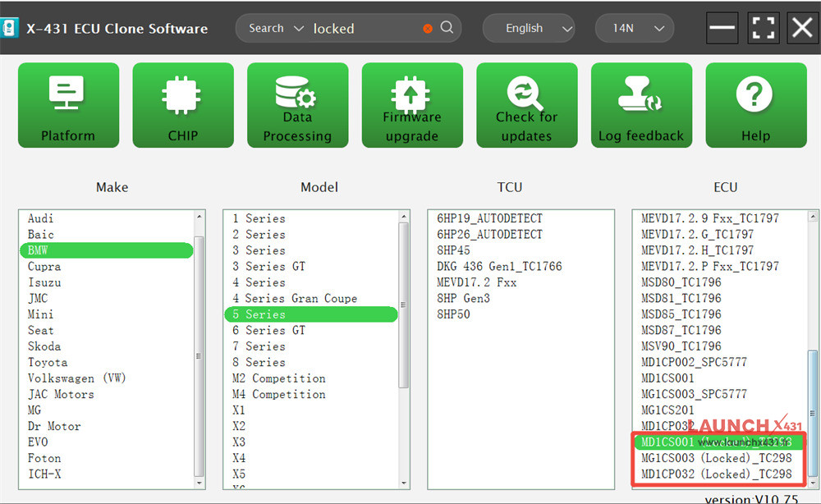Choose 8 Series model
Viewport: 821px width, 504px height.
(259, 362)
